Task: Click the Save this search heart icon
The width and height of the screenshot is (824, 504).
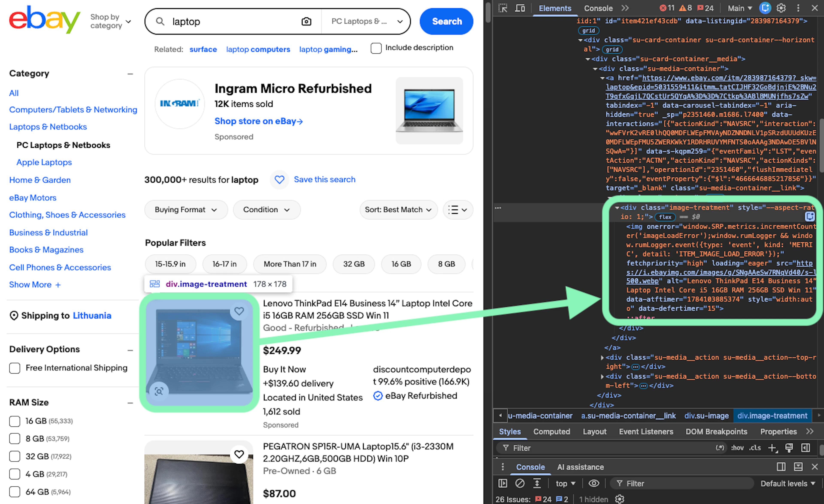Action: point(279,180)
